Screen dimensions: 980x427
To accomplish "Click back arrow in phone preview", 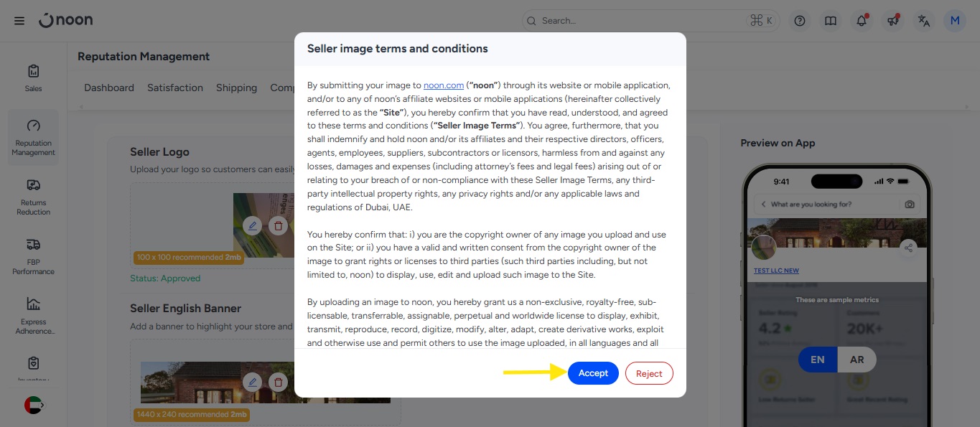I will [x=763, y=205].
